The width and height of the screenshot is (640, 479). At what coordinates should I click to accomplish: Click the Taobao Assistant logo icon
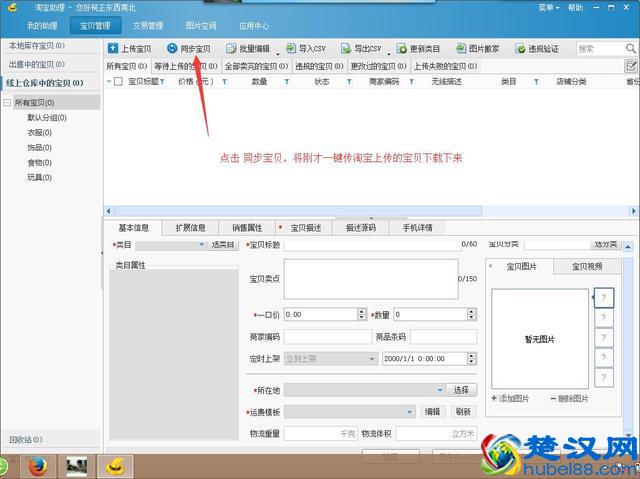(12, 7)
